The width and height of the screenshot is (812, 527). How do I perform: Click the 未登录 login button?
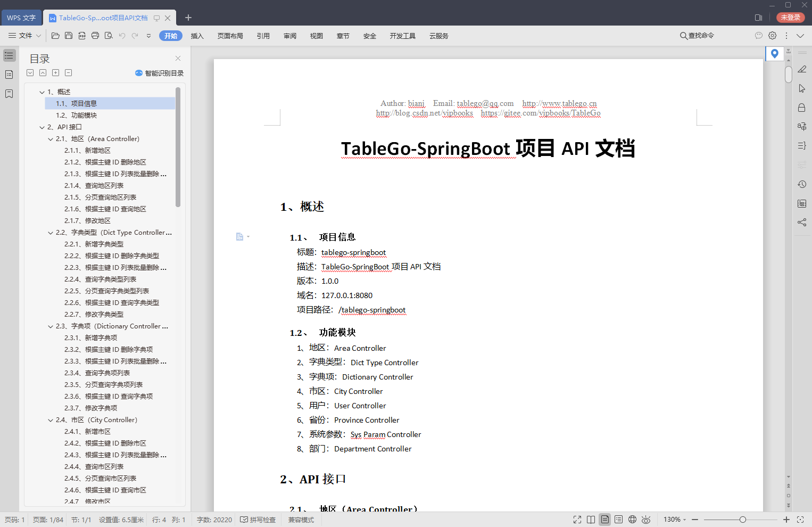790,18
